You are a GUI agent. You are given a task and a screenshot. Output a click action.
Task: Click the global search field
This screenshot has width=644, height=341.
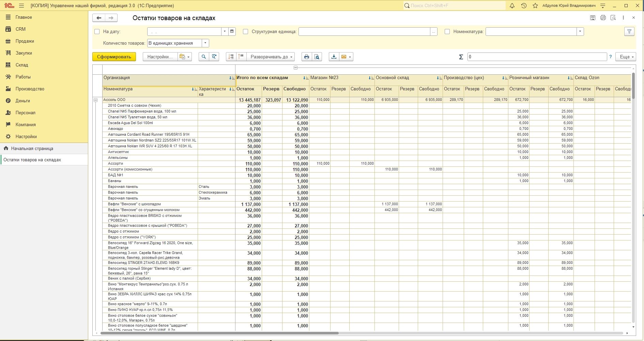455,5
